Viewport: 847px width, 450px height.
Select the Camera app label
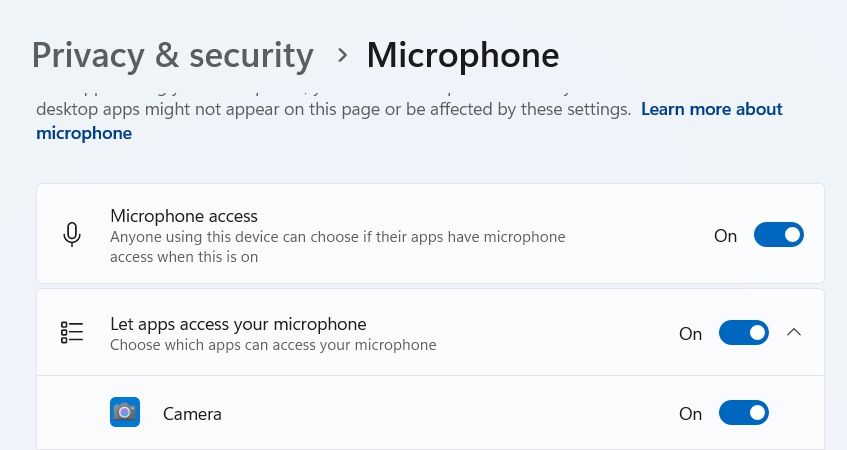tap(192, 414)
